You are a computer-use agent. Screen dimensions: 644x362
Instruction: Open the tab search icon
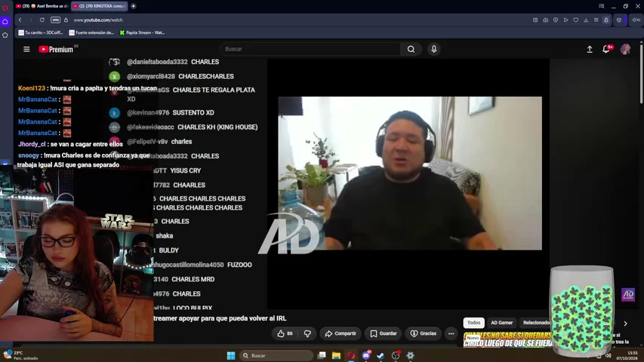click(x=601, y=6)
